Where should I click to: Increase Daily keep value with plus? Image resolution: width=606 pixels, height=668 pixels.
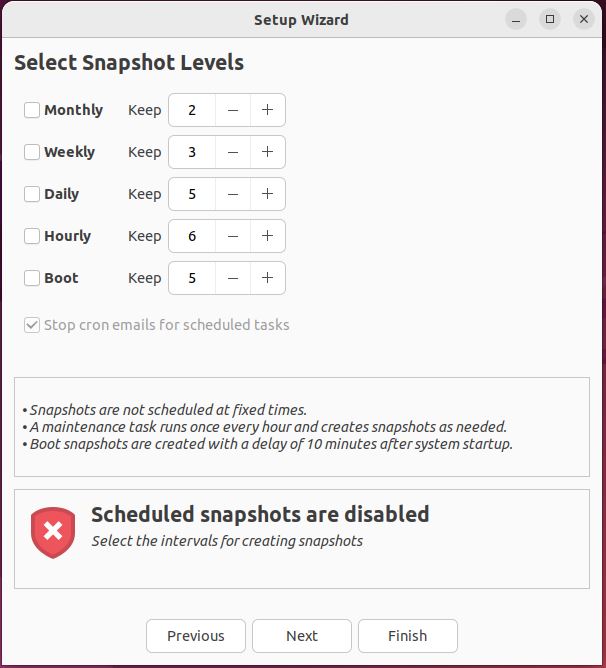(267, 194)
